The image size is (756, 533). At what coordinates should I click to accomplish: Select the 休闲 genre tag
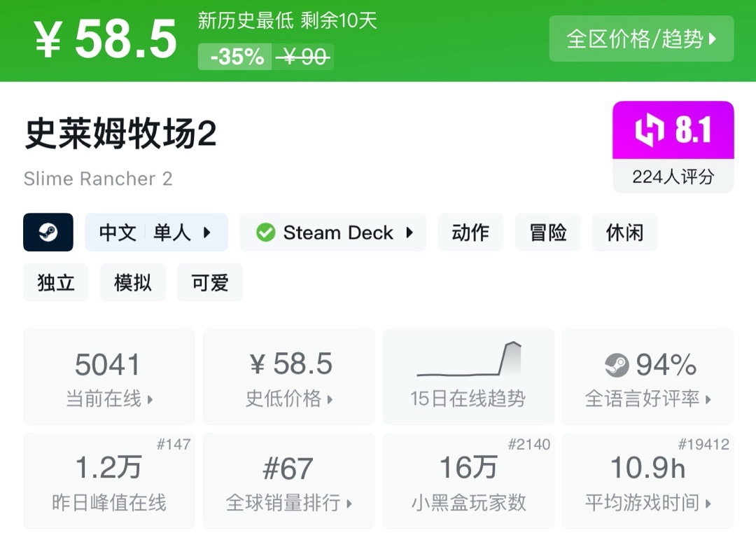(624, 233)
